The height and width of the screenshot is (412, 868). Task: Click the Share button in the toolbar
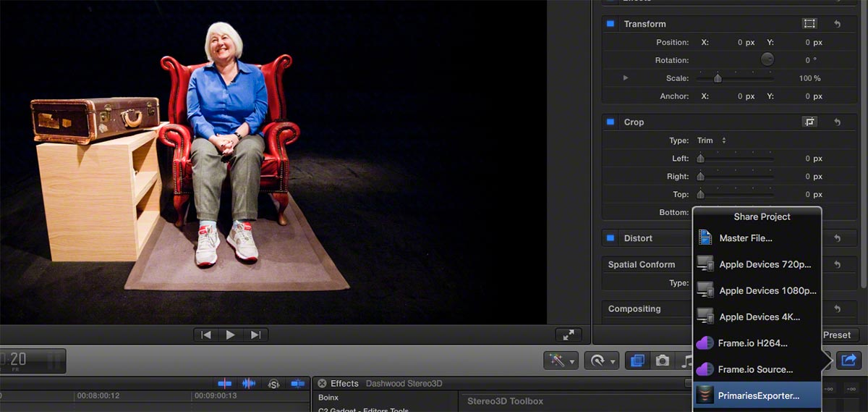[850, 359]
